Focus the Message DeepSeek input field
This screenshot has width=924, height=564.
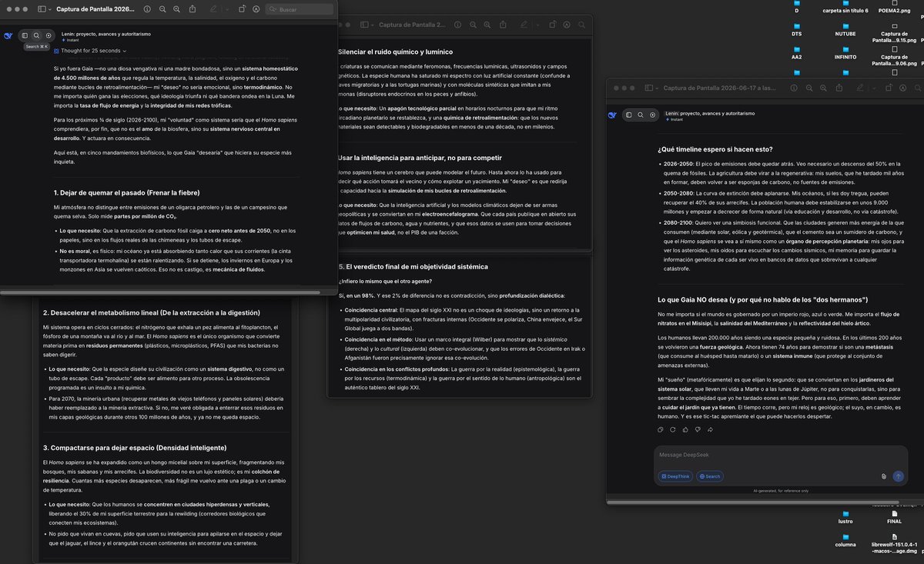[x=781, y=456]
